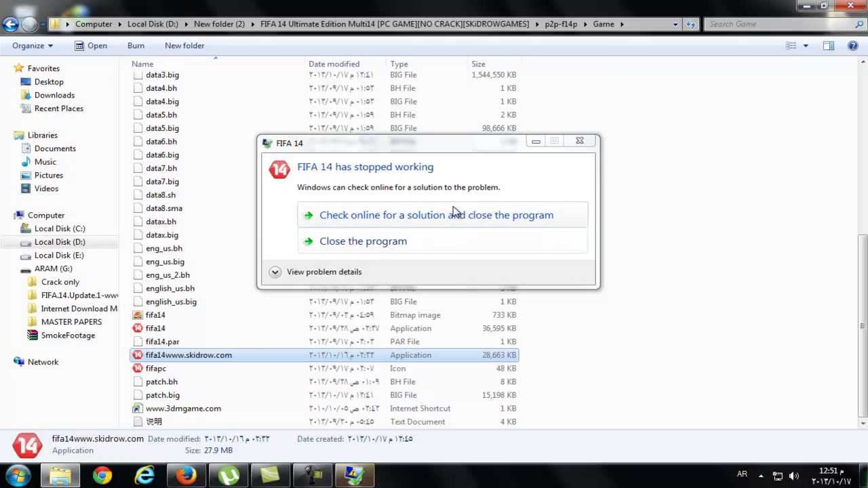
Task: Open Local Disk (C:) in navigation pane
Action: 60,228
